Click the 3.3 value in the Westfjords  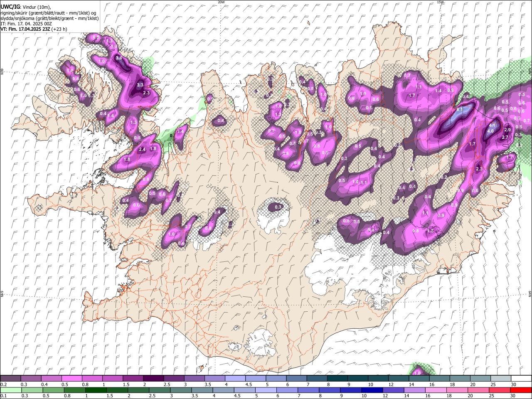(x=140, y=85)
